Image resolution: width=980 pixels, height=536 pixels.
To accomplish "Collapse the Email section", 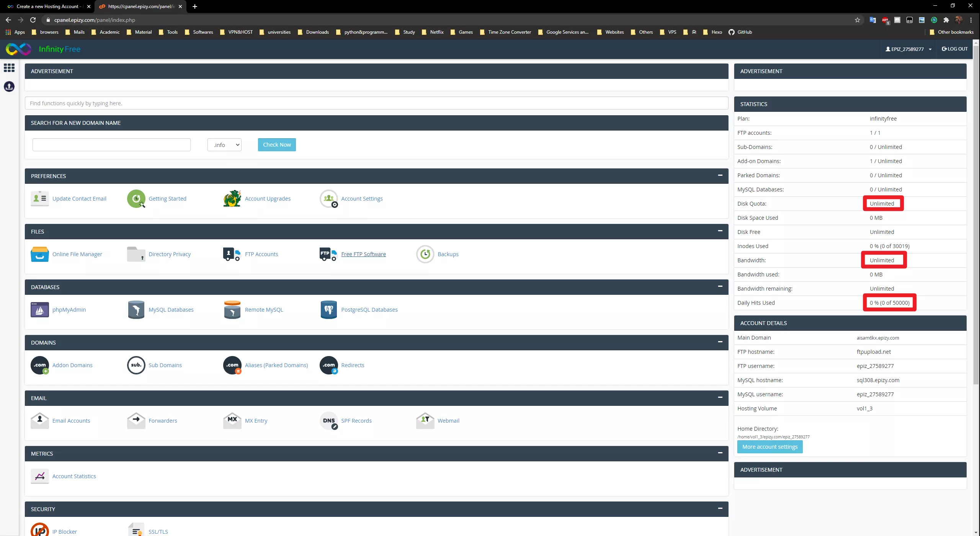I will click(x=720, y=397).
